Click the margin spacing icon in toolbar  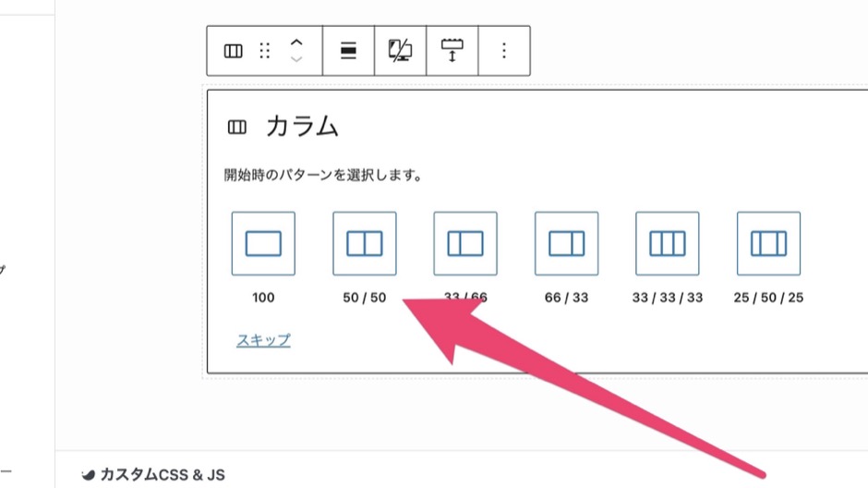(x=452, y=51)
